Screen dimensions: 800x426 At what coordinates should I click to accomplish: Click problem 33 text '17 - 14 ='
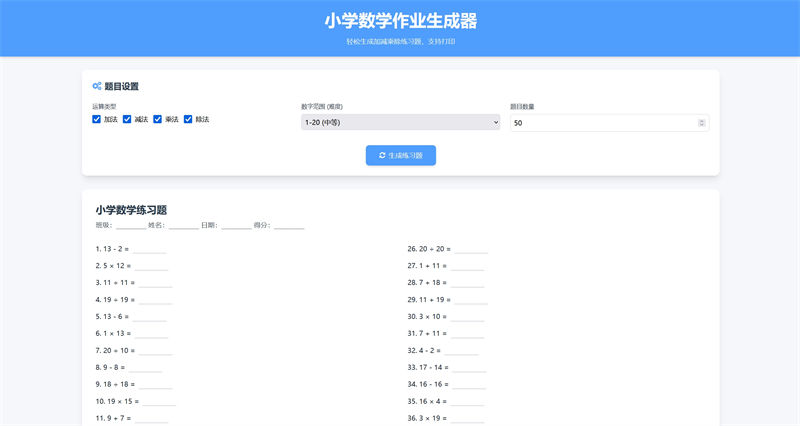tap(434, 367)
